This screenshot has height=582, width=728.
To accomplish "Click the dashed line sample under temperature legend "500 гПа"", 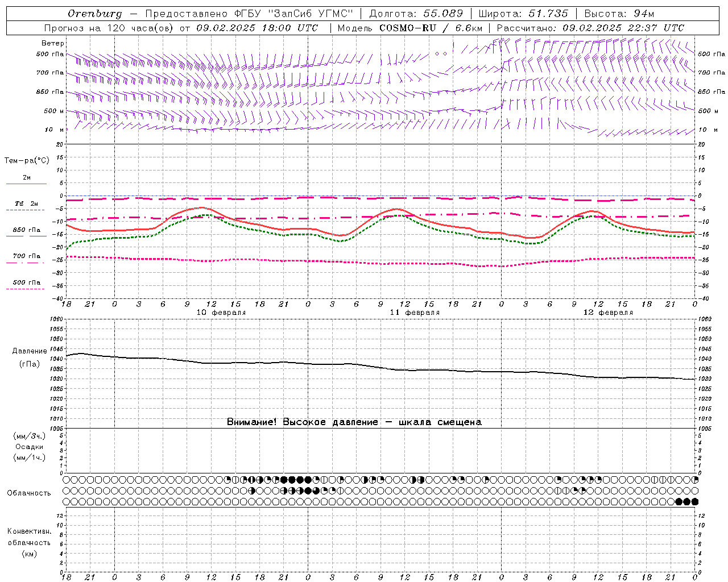I will point(25,289).
